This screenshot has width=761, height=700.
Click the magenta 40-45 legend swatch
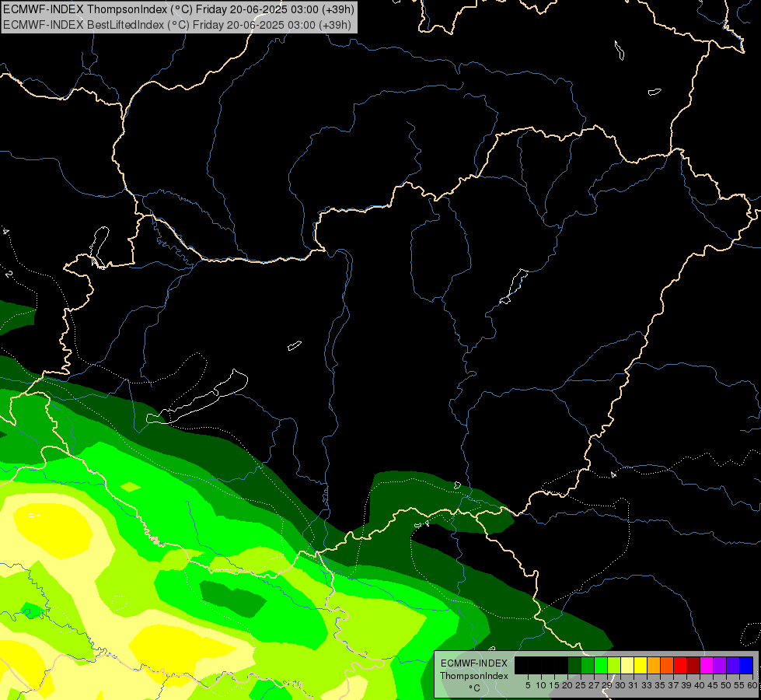click(x=707, y=665)
